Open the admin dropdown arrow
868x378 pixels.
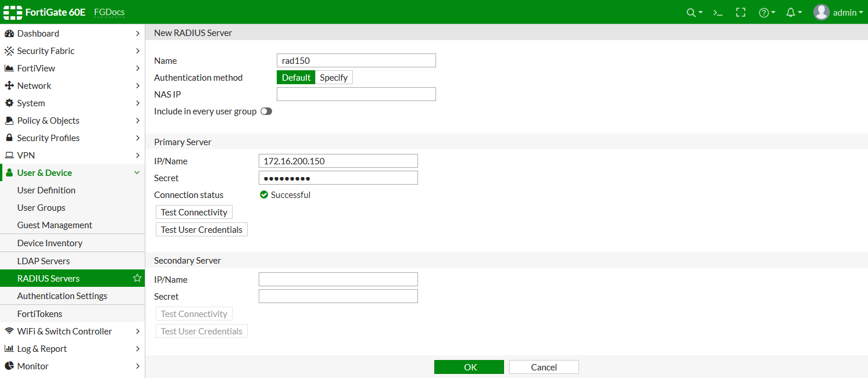860,13
